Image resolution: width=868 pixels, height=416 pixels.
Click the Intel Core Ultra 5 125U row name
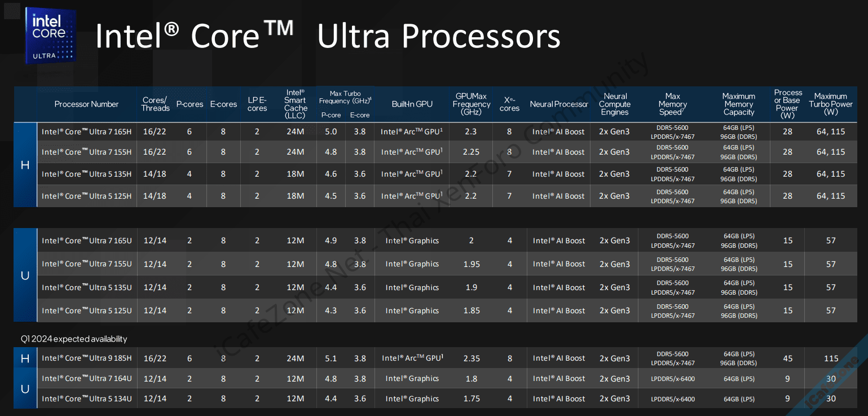click(x=86, y=310)
